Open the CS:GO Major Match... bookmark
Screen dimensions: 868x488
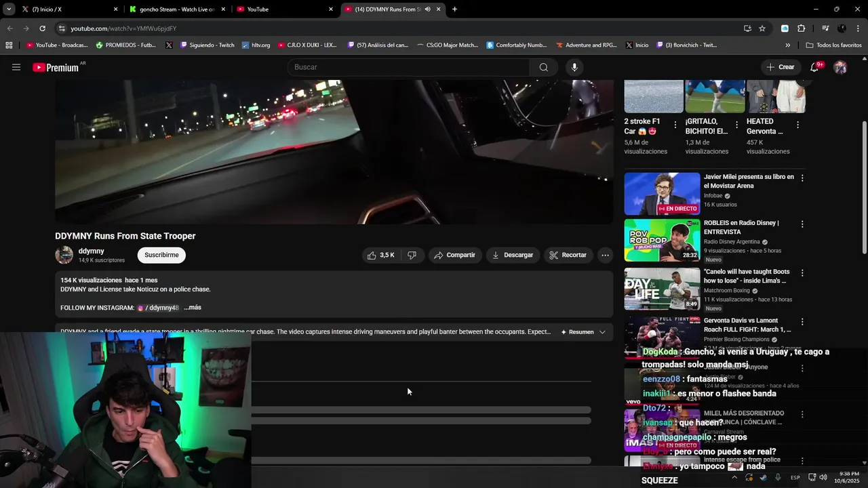click(x=447, y=45)
